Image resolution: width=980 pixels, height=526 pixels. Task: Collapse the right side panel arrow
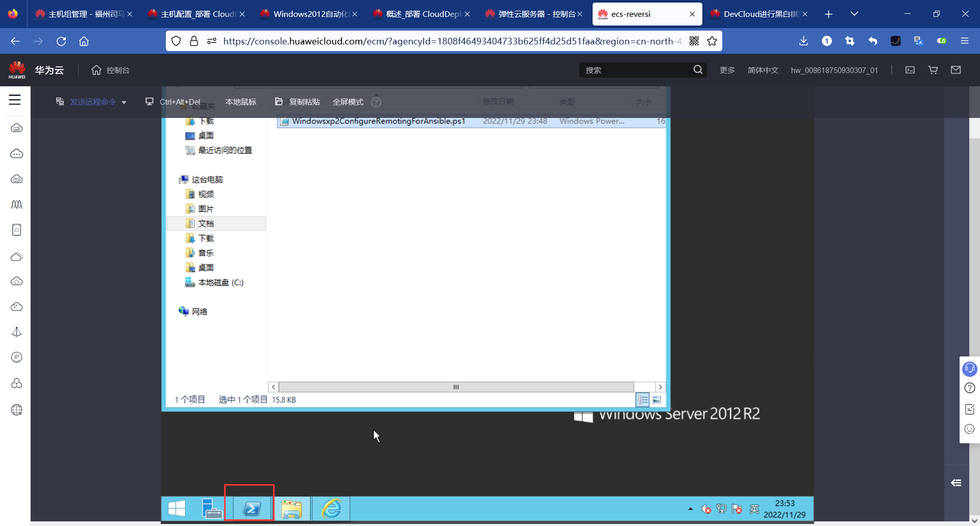[x=956, y=483]
